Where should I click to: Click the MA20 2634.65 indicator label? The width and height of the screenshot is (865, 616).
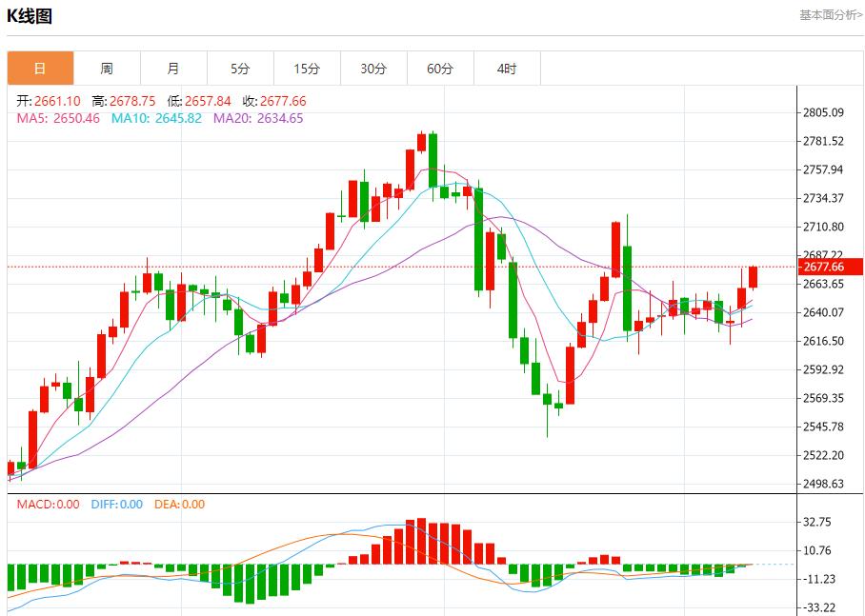[x=258, y=118]
